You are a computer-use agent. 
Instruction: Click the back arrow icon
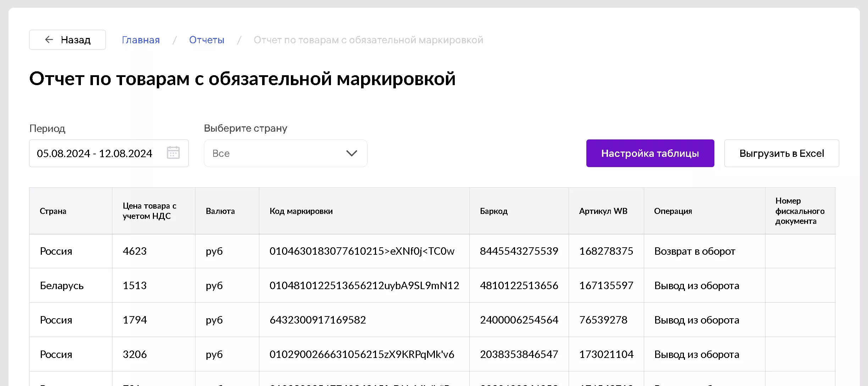point(49,40)
